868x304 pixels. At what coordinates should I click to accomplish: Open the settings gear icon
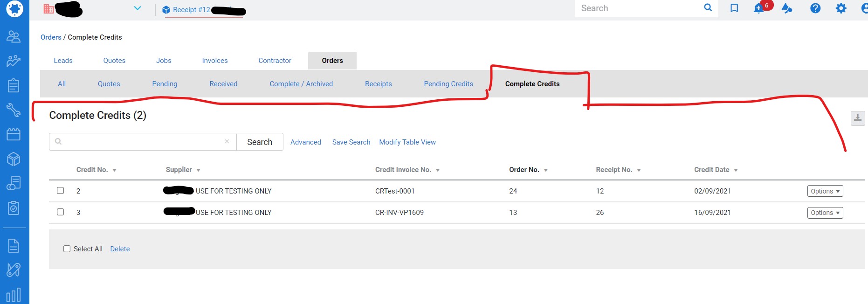coord(841,8)
